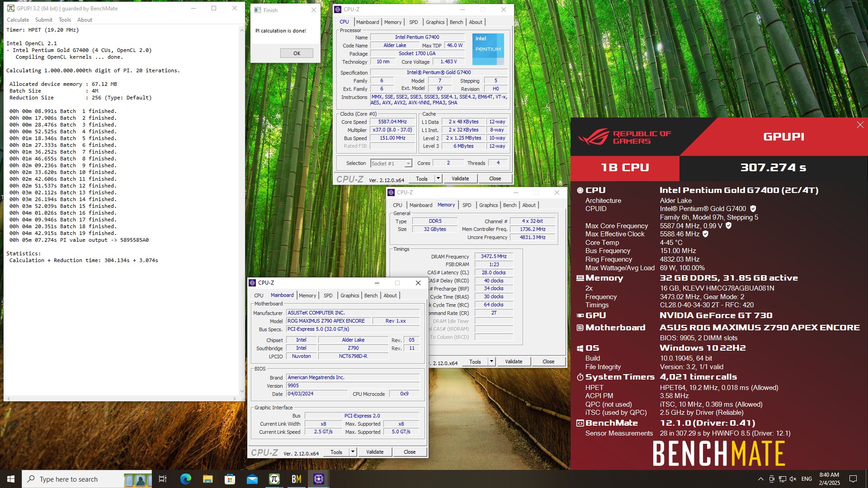
Task: Switch to GPUPI via its taskbar icon
Action: (x=274, y=479)
